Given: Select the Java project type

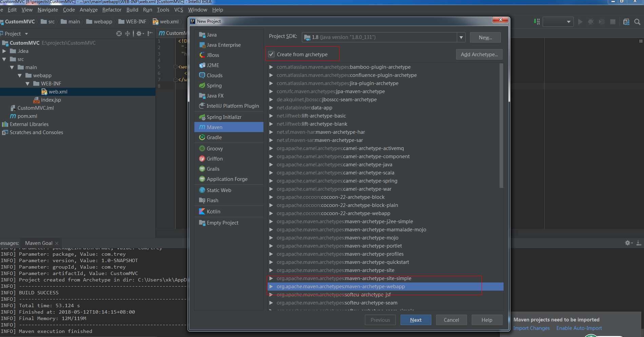Looking at the screenshot, I should tap(229, 35).
